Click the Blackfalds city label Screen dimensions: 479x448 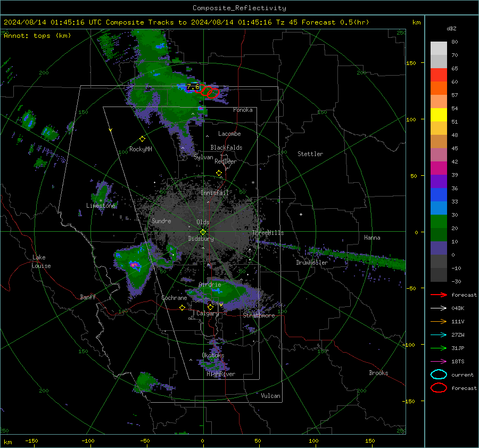pyautogui.click(x=226, y=148)
